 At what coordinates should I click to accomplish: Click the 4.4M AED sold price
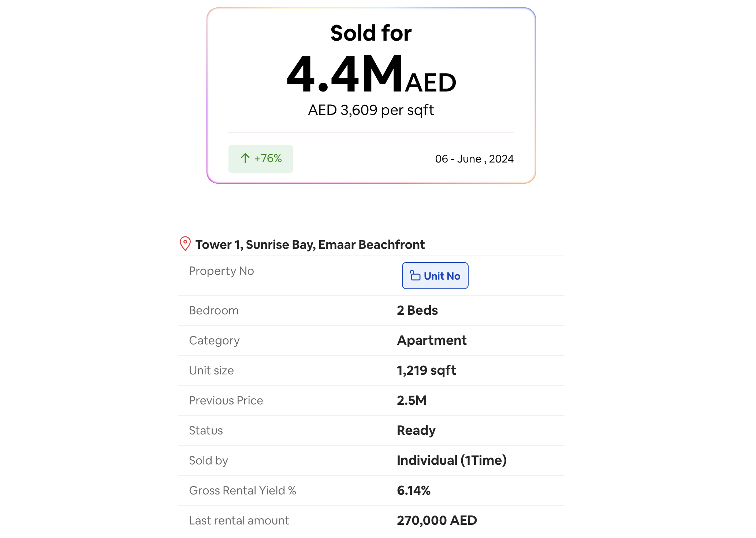pos(371,75)
